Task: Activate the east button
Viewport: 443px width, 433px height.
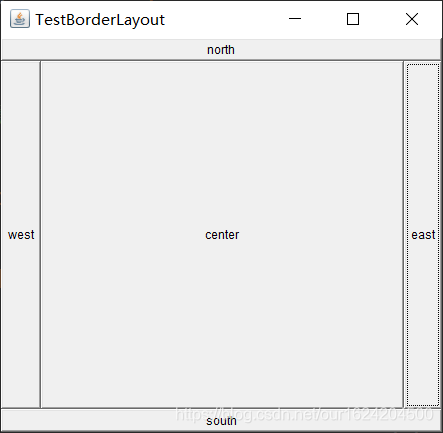Action: (423, 234)
